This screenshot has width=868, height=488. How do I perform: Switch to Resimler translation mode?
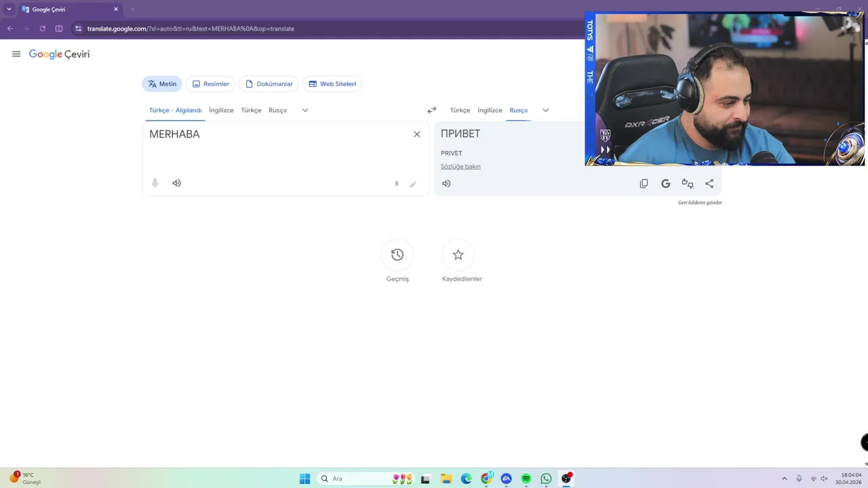click(210, 84)
